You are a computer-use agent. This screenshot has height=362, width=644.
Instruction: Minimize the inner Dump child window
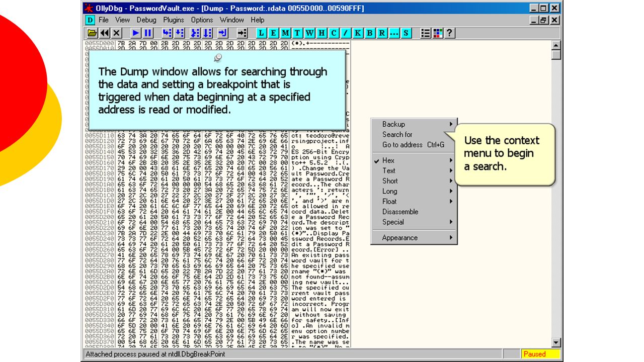[535, 20]
